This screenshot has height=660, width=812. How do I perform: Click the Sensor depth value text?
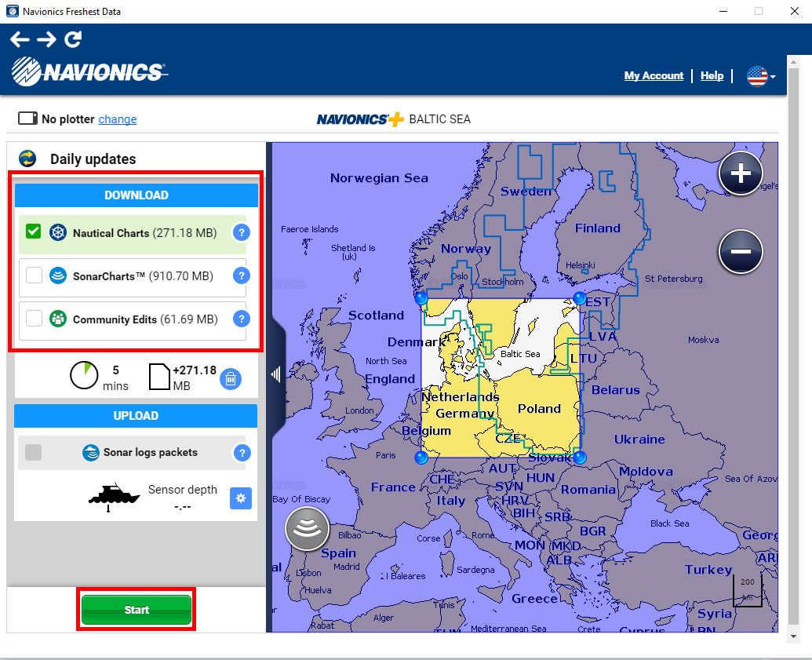[182, 507]
